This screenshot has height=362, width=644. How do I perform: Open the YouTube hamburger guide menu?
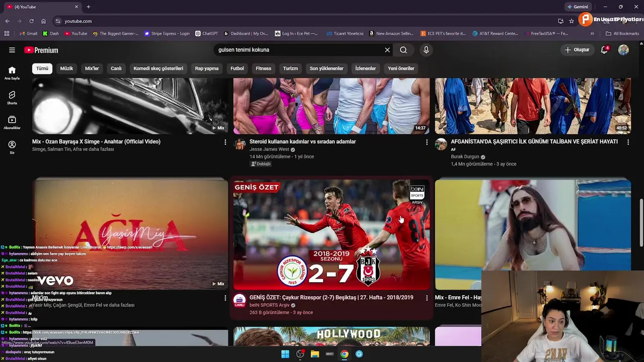coord(12,50)
